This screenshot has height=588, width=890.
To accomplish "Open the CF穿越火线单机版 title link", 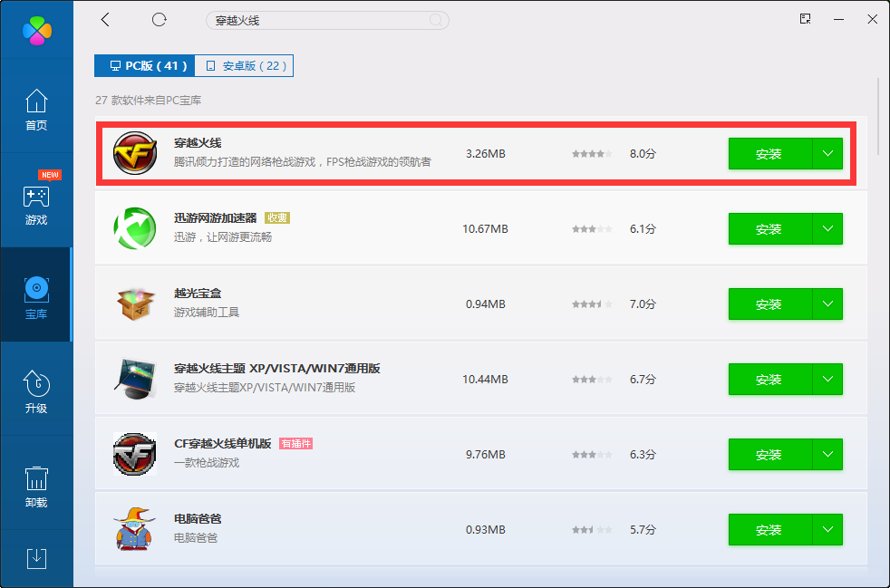I will [x=223, y=443].
